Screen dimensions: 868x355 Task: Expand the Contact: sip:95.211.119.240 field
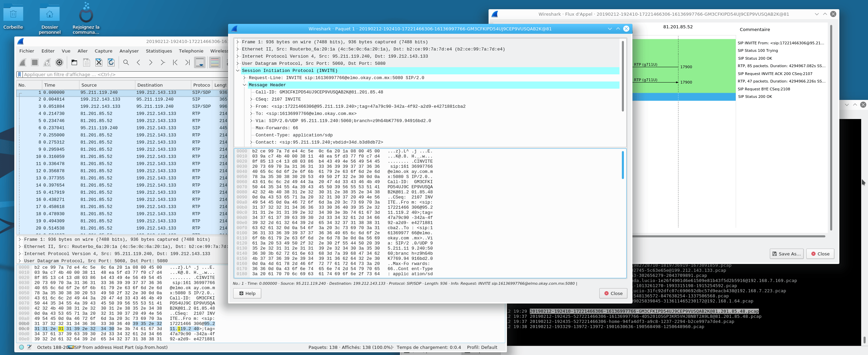pyautogui.click(x=251, y=142)
